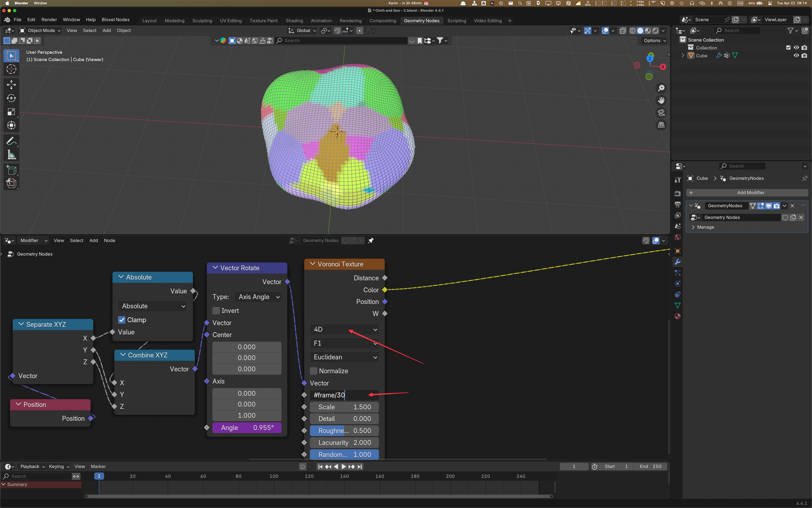Open the node editor Add menu

pos(94,241)
